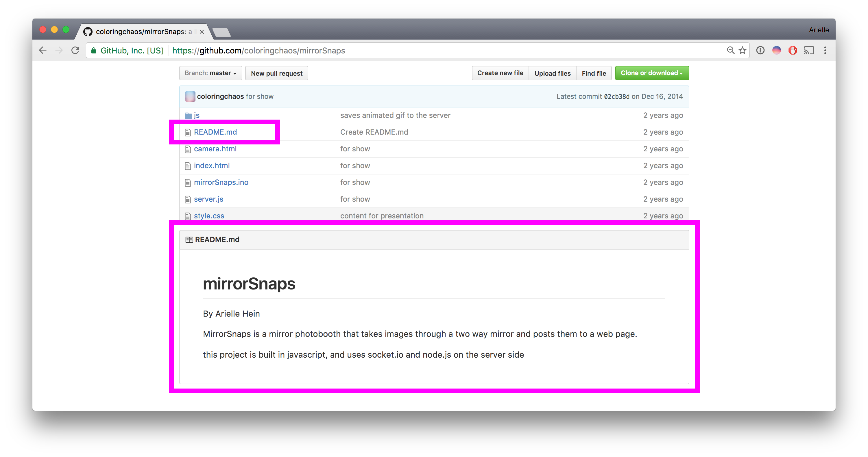Click the README.md preview header title
The width and height of the screenshot is (868, 457).
(x=217, y=239)
